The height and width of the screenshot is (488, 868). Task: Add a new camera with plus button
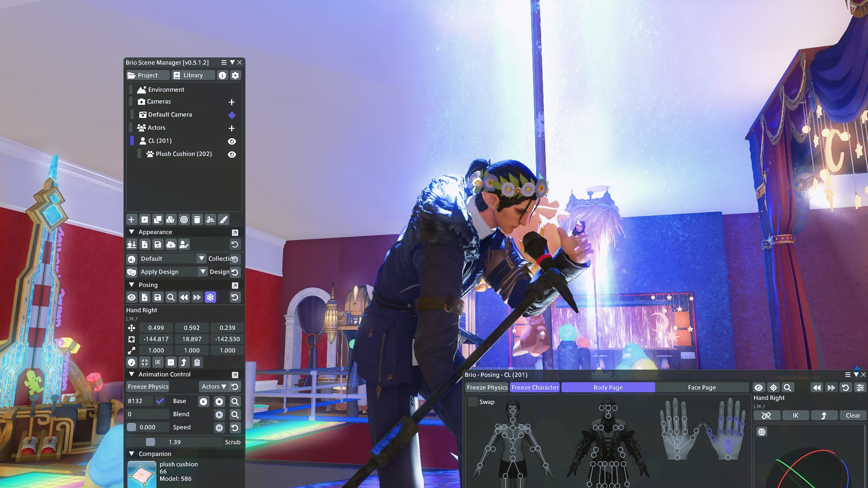(231, 102)
